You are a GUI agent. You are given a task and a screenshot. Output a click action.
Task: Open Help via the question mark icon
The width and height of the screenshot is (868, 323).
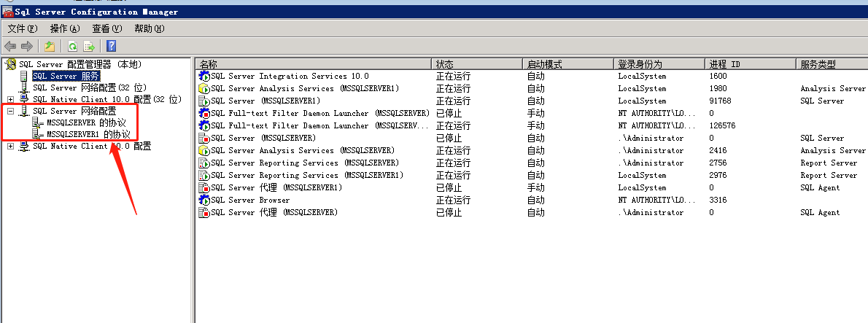[x=112, y=47]
